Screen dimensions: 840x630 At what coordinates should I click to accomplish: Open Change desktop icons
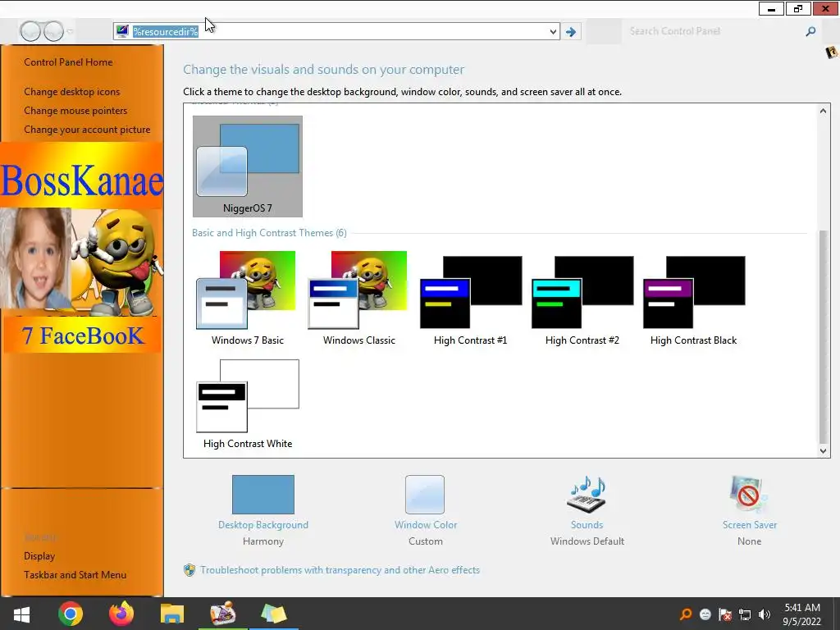[72, 92]
